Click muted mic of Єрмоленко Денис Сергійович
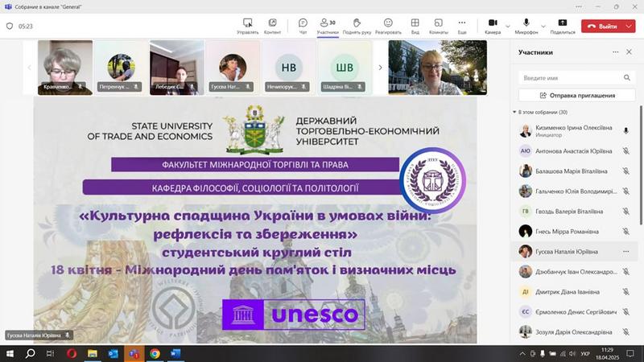The image size is (644, 362). pyautogui.click(x=626, y=312)
